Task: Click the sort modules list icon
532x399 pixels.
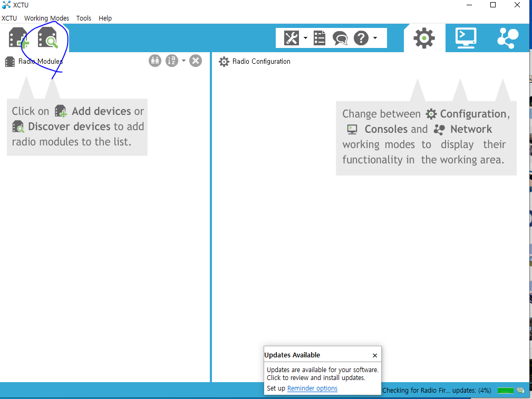Action: pyautogui.click(x=172, y=61)
